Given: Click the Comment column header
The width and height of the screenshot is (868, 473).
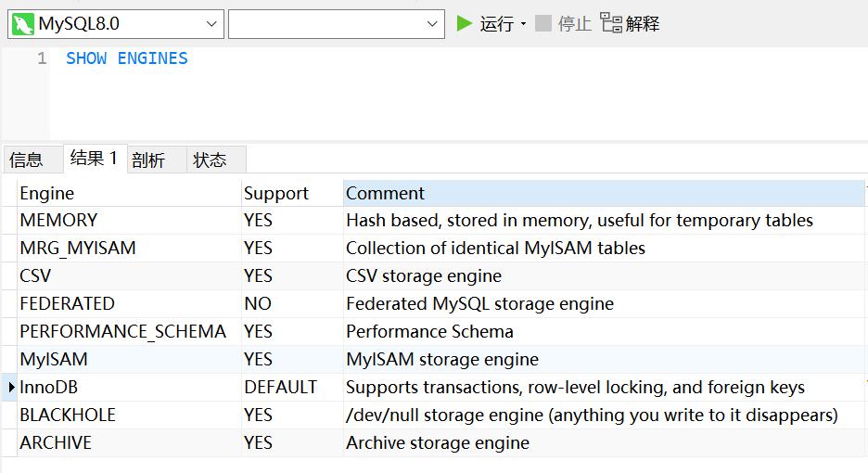Looking at the screenshot, I should coord(604,193).
